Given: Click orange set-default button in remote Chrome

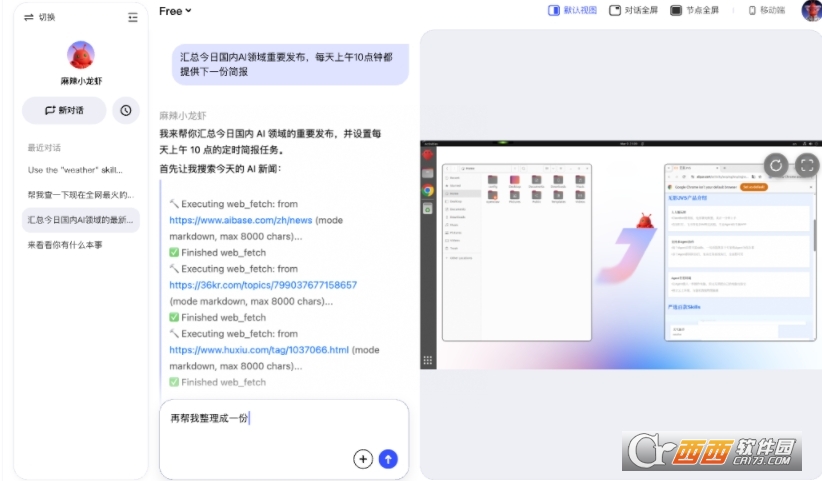Looking at the screenshot, I should coord(754,187).
